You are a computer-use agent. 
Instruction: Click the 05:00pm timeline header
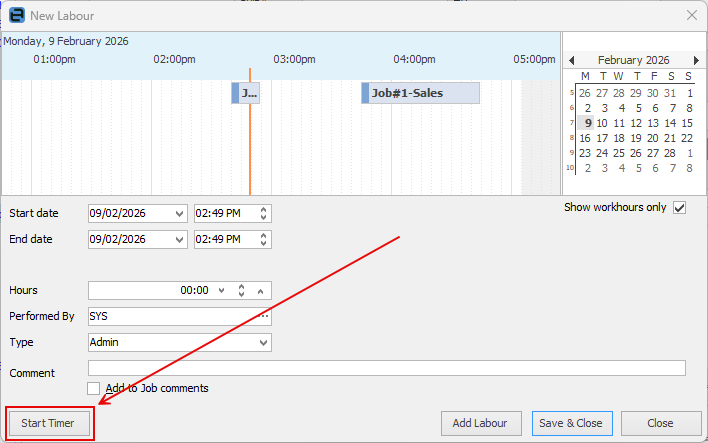(534, 60)
